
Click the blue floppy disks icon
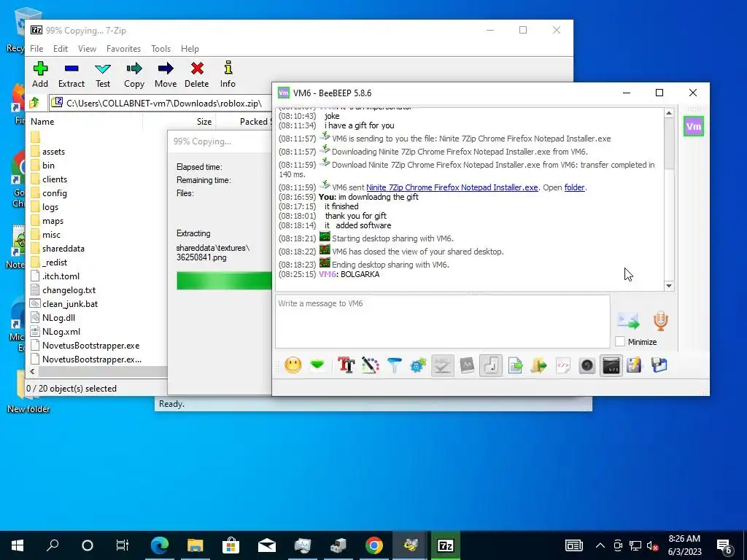point(659,365)
